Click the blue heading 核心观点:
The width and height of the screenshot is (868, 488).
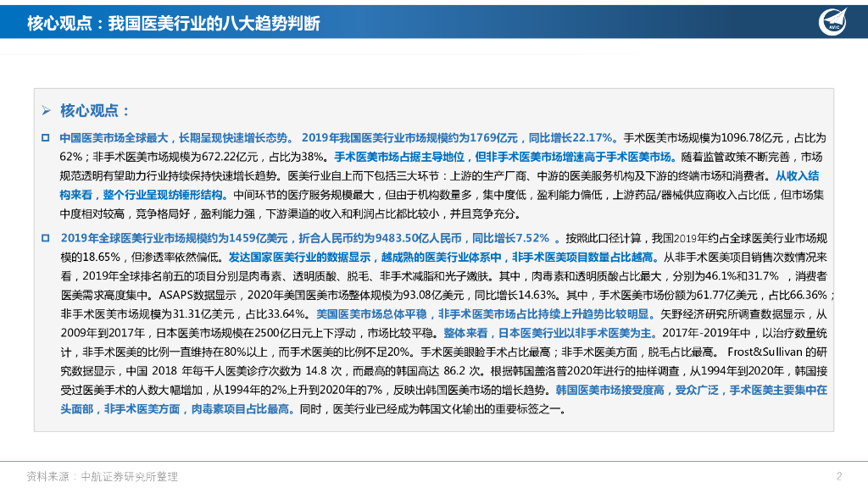coord(94,111)
